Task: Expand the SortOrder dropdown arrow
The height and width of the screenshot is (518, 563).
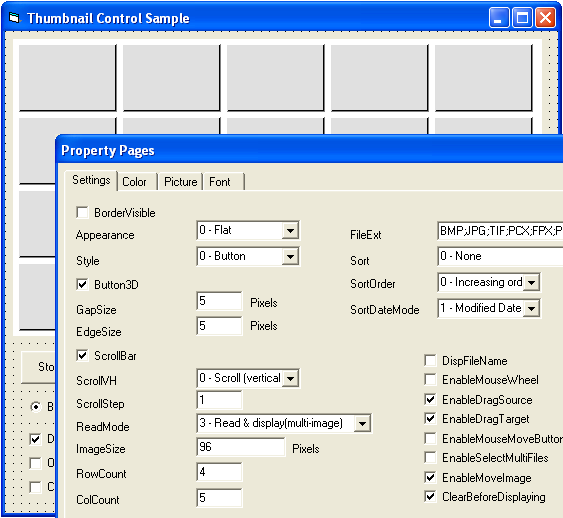Action: click(531, 283)
